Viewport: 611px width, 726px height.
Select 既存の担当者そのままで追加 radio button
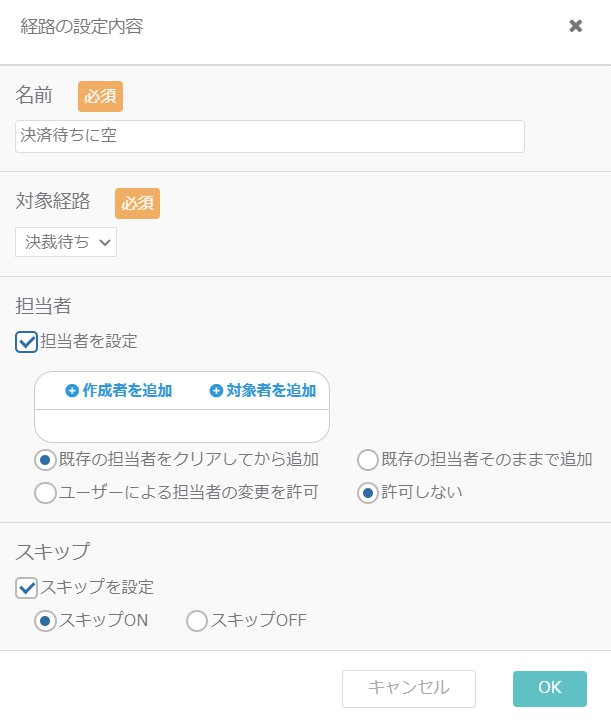(368, 460)
